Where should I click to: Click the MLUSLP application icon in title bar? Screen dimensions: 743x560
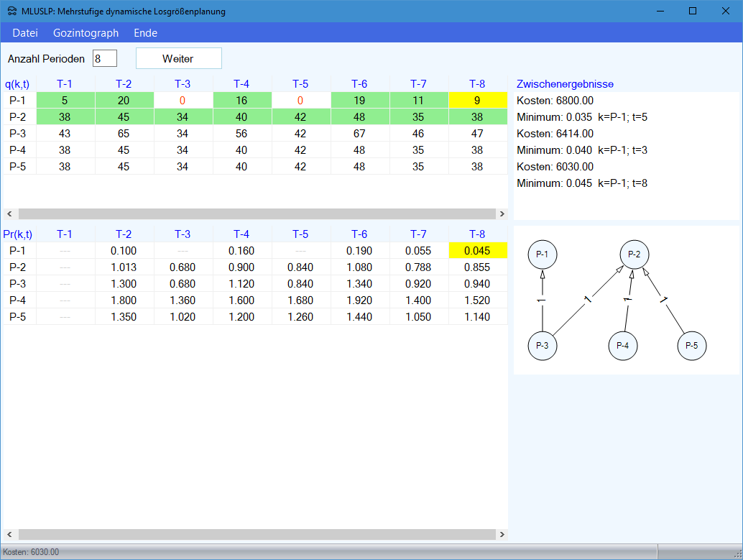tap(12, 12)
